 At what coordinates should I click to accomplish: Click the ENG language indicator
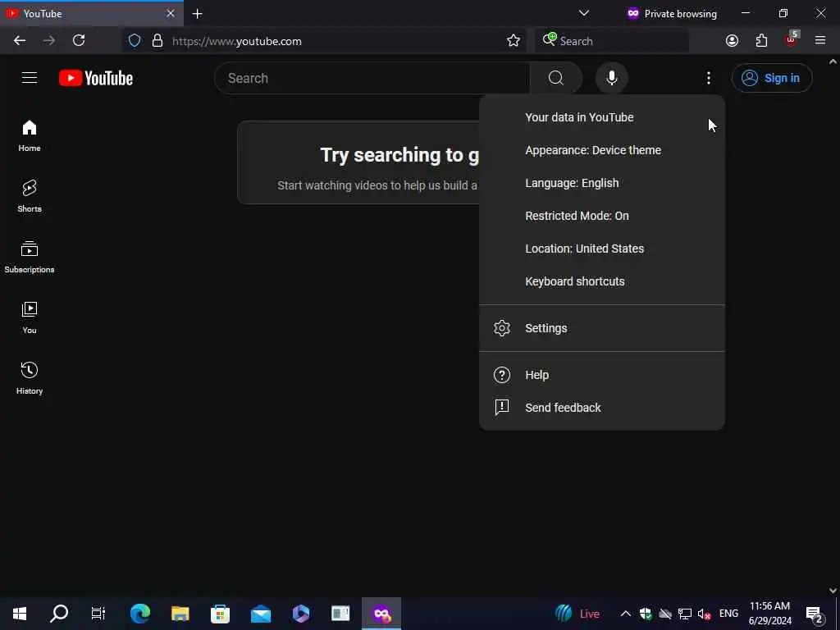(728, 614)
